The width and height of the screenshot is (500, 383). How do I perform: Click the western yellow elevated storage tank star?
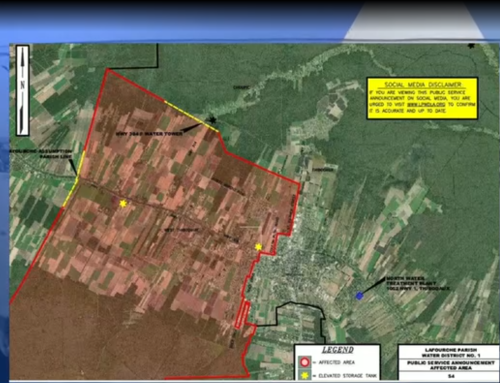click(123, 203)
